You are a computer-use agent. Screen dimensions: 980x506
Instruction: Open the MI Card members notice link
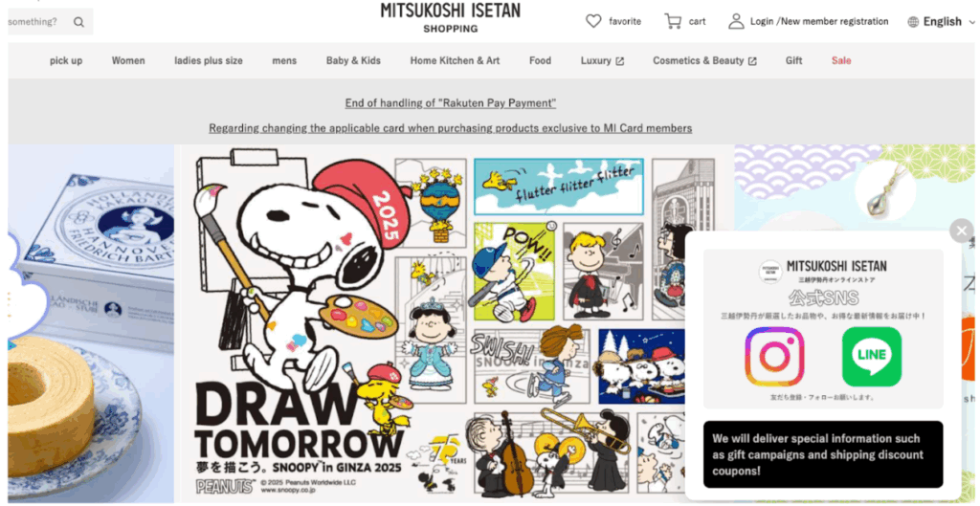point(450,128)
